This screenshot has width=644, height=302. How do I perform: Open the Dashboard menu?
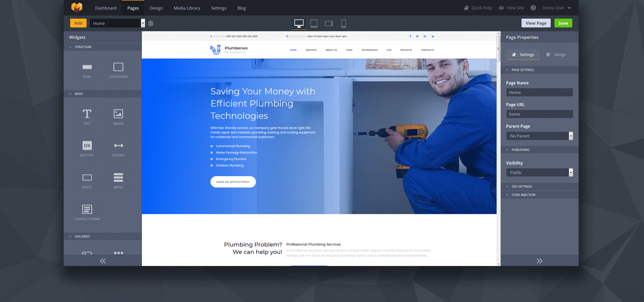coord(106,8)
